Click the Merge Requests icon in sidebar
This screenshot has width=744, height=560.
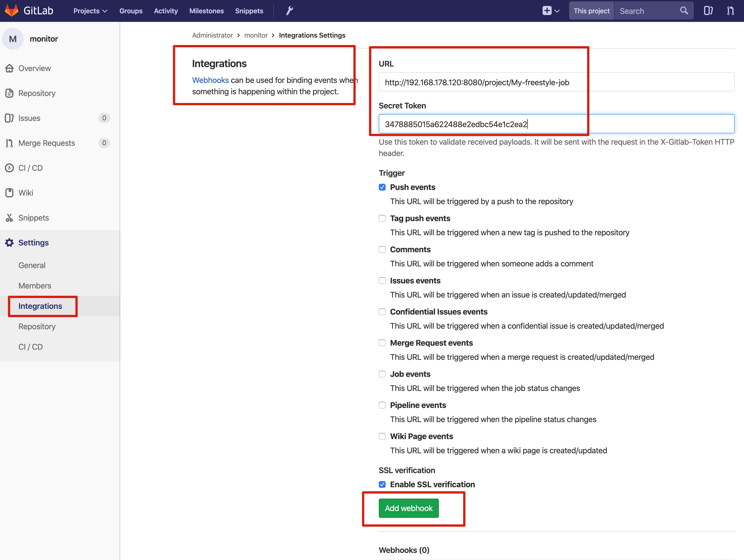click(x=9, y=143)
